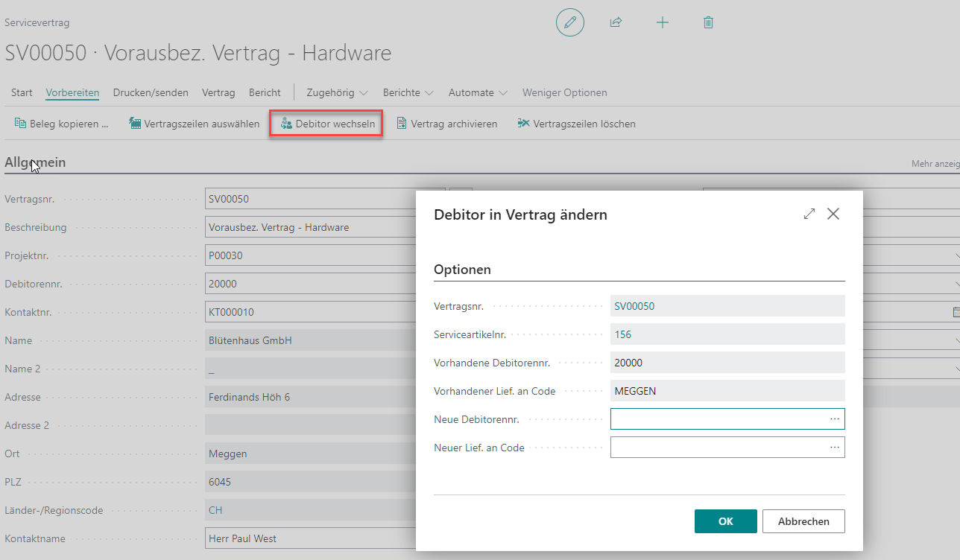Click the Optionen heading in the dialog
960x560 pixels.
462,270
